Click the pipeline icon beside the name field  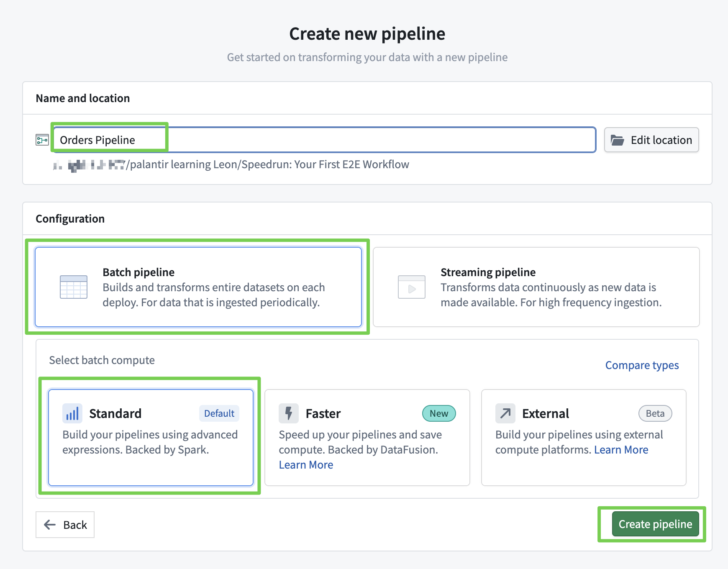(42, 140)
